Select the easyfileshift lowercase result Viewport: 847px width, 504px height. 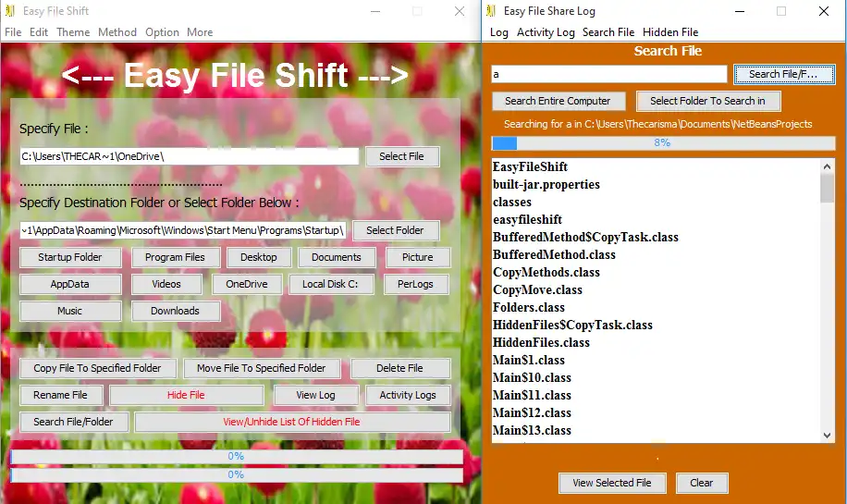[x=527, y=220]
